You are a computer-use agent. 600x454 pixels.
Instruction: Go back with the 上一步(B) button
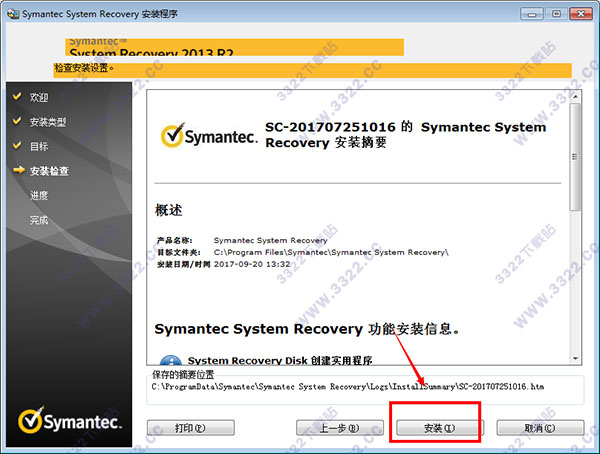[x=340, y=428]
